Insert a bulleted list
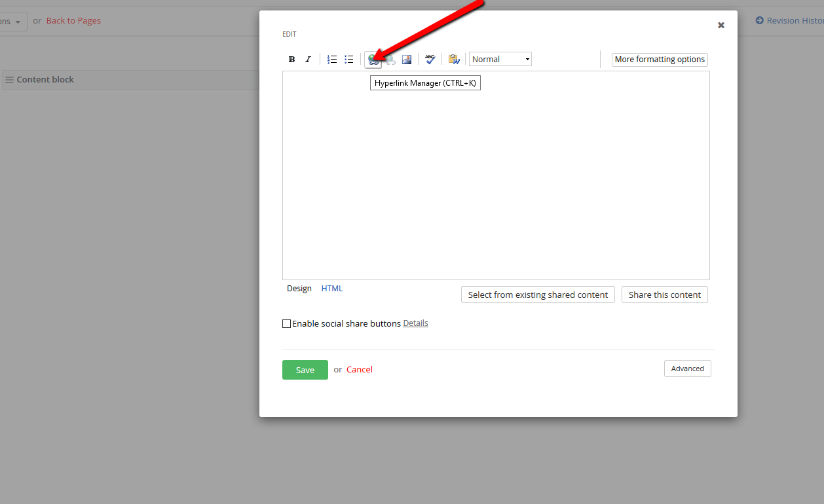The width and height of the screenshot is (824, 504). tap(349, 59)
